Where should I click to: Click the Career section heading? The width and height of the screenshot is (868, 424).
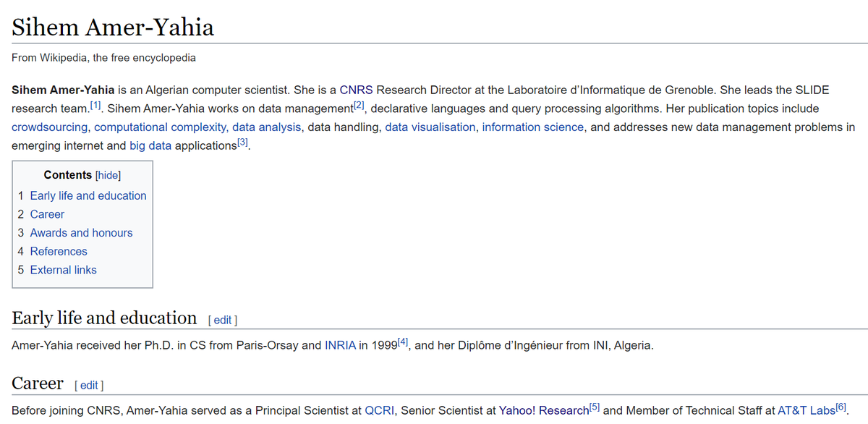point(38,383)
